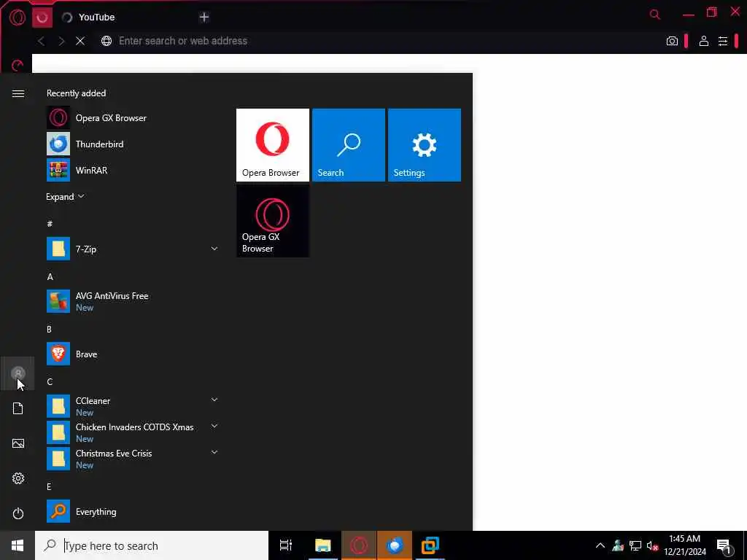Click the muted volume tray icon
747x560 pixels.
point(652,545)
